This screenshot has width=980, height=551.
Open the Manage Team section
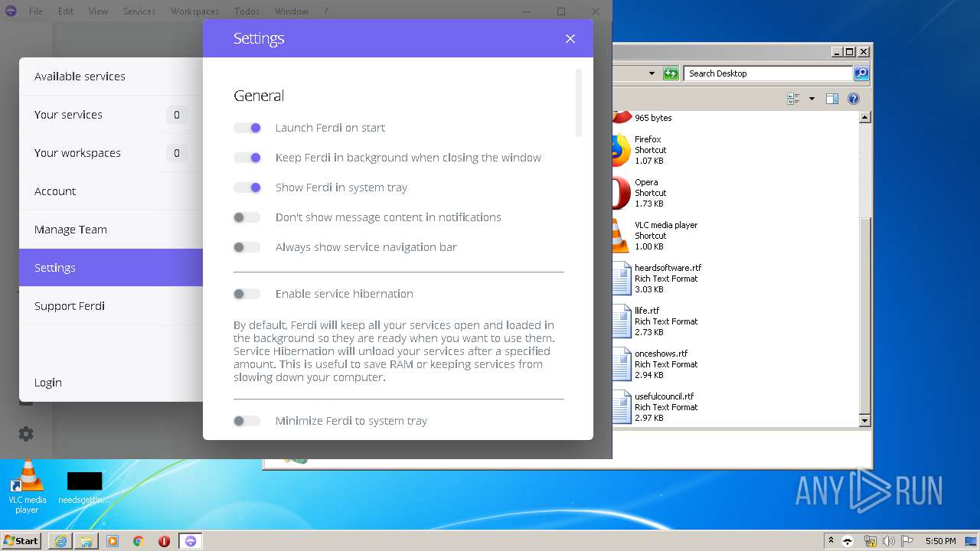coord(111,230)
